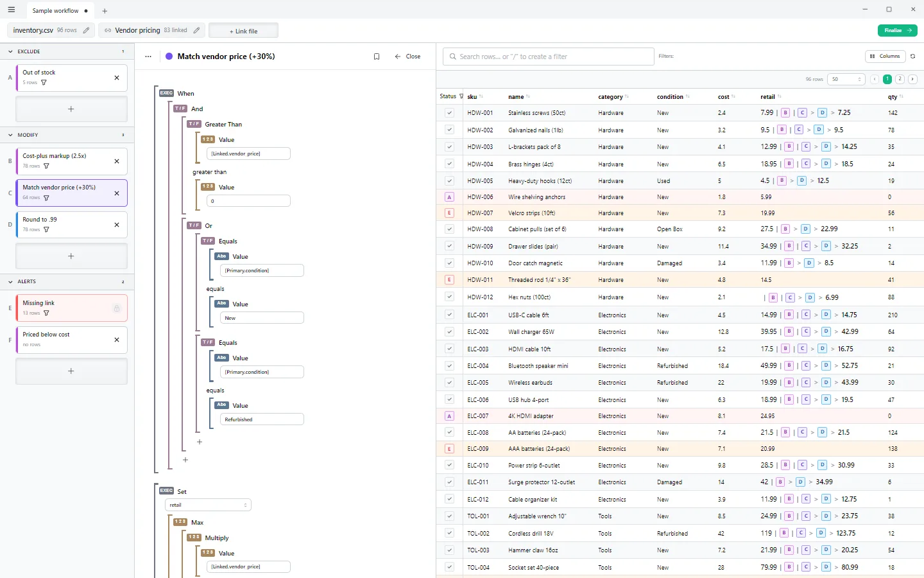Toggle status checkbox for HDW-004
Viewport: 924px width, 578px height.
(449, 164)
